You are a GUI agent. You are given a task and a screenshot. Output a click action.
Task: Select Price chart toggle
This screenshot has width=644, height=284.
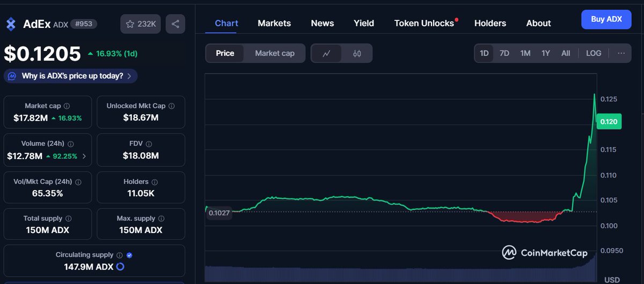[x=225, y=53]
